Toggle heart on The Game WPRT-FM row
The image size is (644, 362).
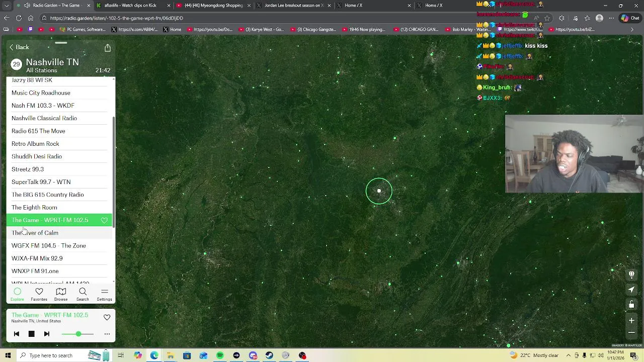[104, 220]
